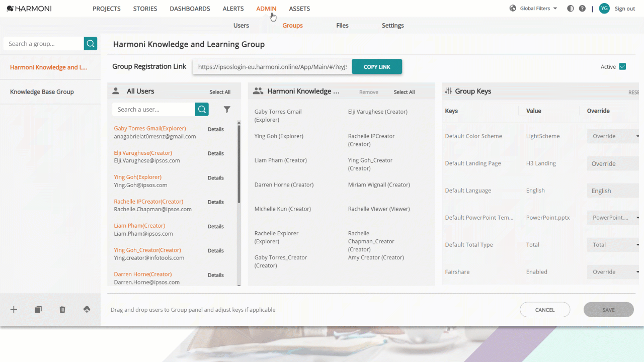Click the COPY LINK button
644x362 pixels.
tap(377, 67)
